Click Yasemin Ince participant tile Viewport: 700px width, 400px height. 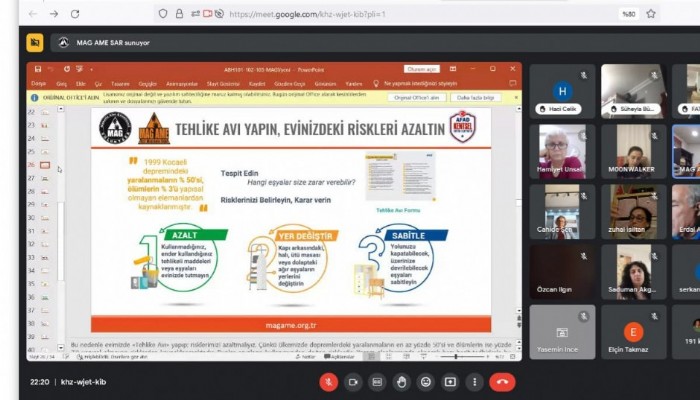[x=562, y=332]
